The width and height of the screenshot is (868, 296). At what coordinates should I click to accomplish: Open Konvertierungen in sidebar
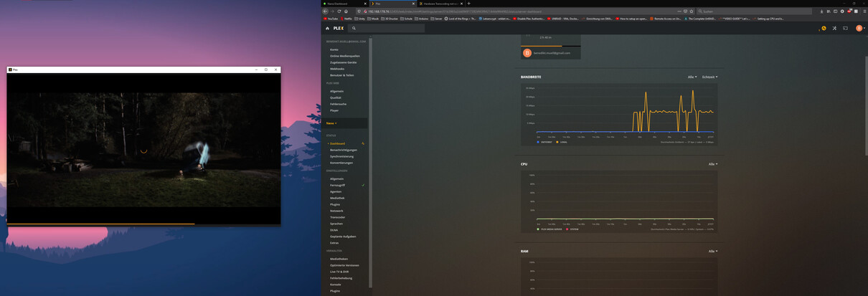click(341, 163)
